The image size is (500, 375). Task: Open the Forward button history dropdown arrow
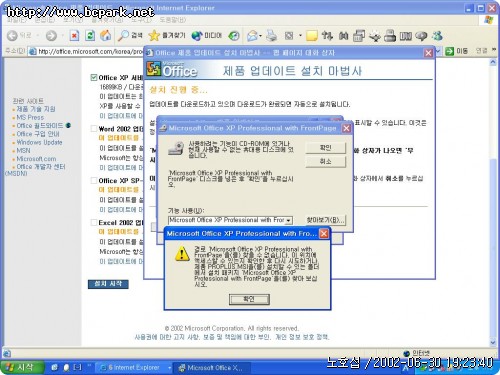pos(63,36)
